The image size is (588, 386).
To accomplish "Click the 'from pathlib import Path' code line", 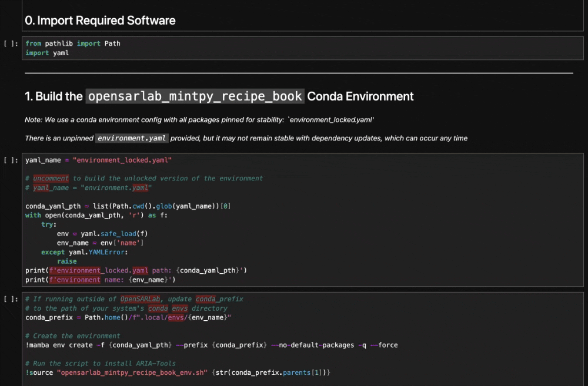I will pyautogui.click(x=73, y=43).
